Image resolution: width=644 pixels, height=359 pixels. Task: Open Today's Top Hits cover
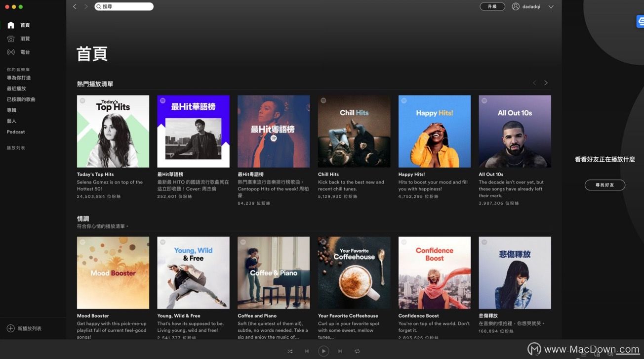pos(113,132)
